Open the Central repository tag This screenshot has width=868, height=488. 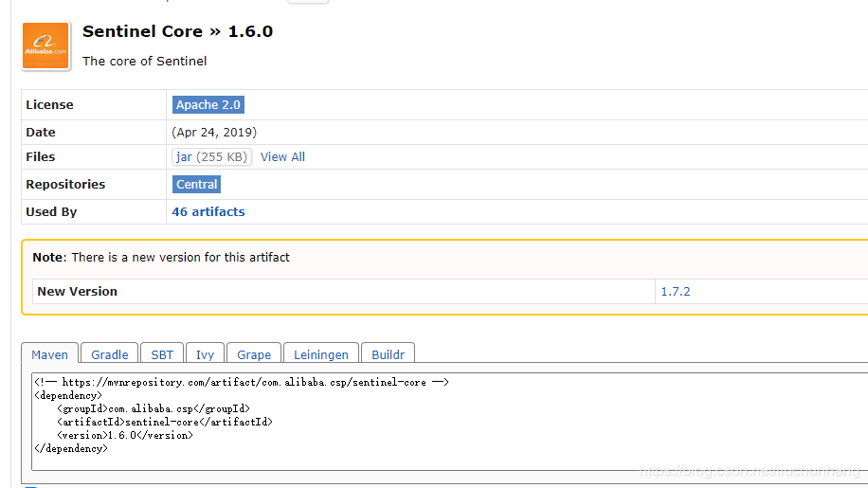(196, 184)
